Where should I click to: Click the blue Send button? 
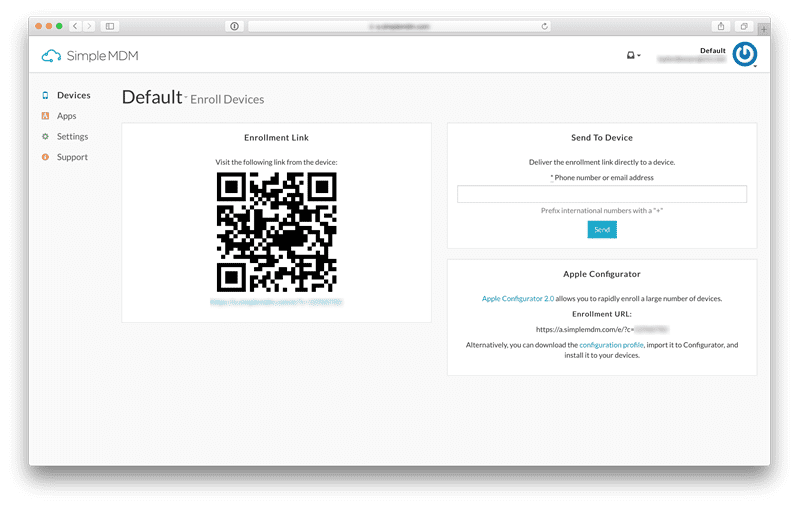pyautogui.click(x=602, y=230)
